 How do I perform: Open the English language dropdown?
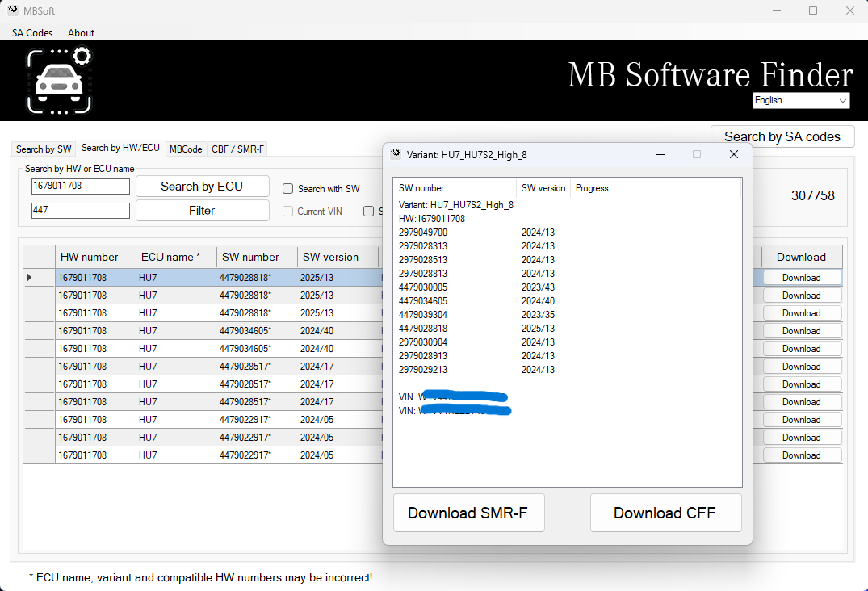pos(844,100)
